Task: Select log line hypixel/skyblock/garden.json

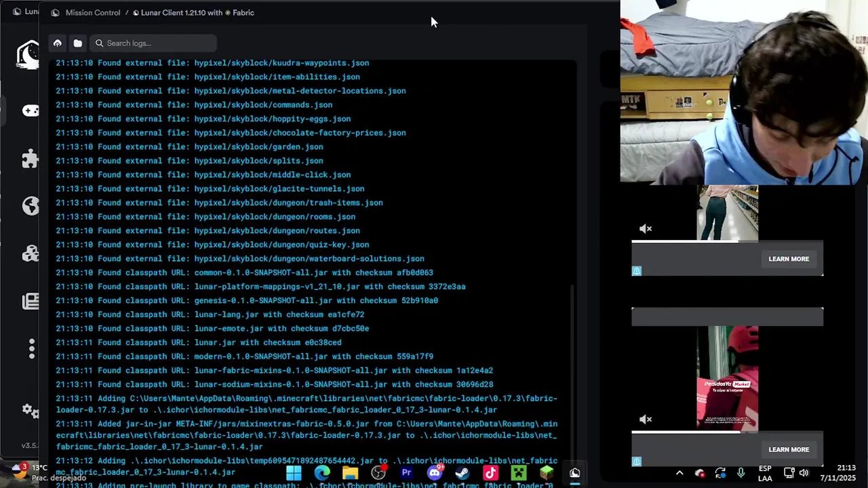Action: pos(189,147)
